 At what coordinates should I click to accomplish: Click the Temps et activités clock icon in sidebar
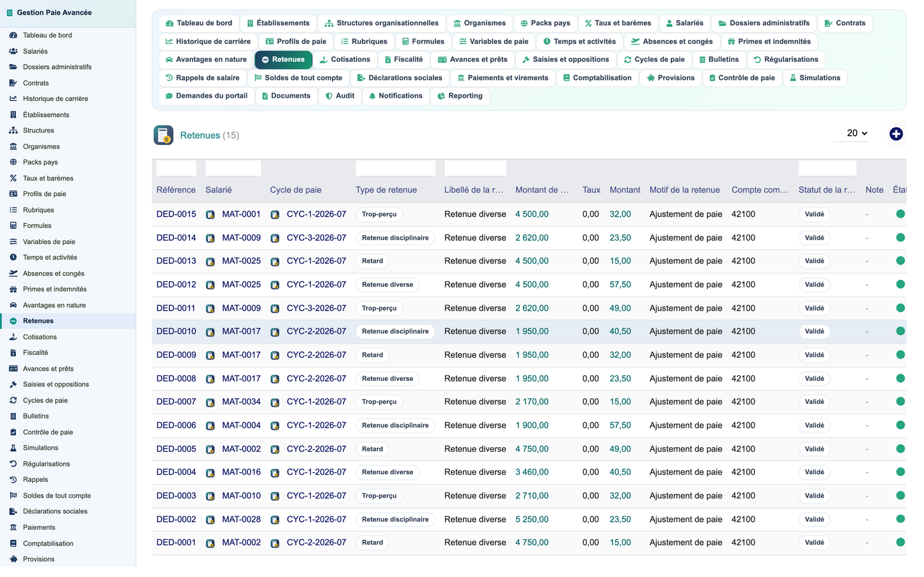[x=13, y=258]
